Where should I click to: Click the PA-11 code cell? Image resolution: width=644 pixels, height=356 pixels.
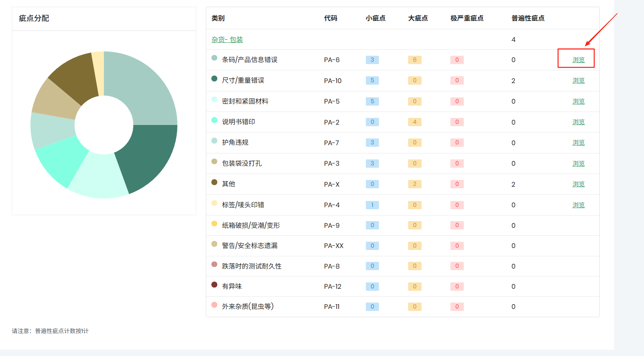pyautogui.click(x=332, y=307)
